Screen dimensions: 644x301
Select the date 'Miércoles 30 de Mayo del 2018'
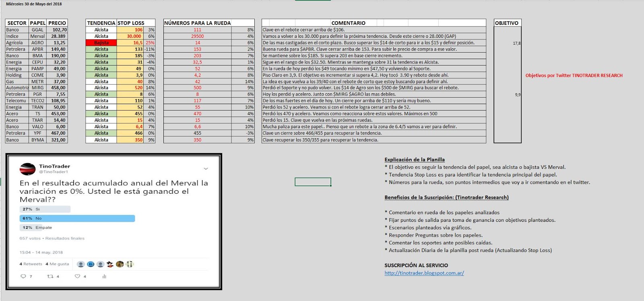pos(34,4)
